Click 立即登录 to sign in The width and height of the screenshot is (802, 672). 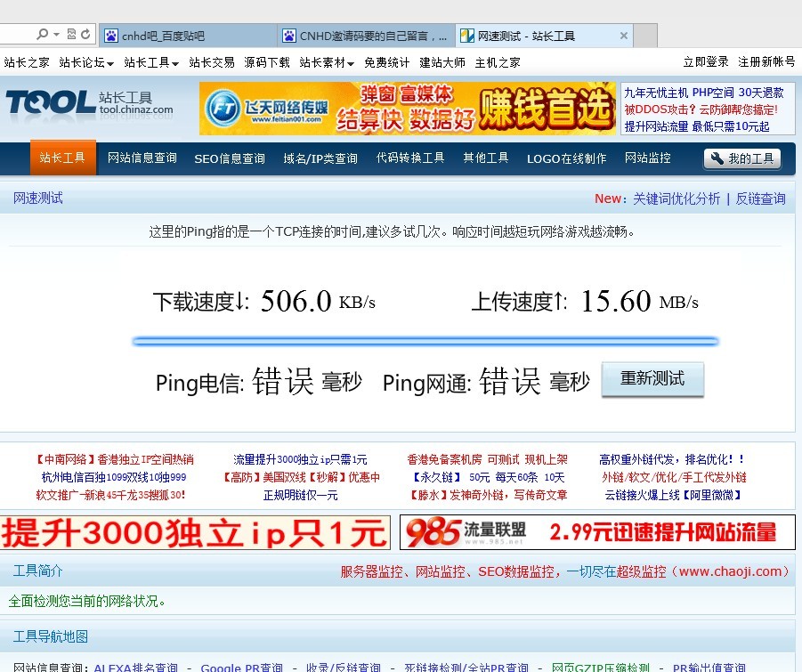706,62
